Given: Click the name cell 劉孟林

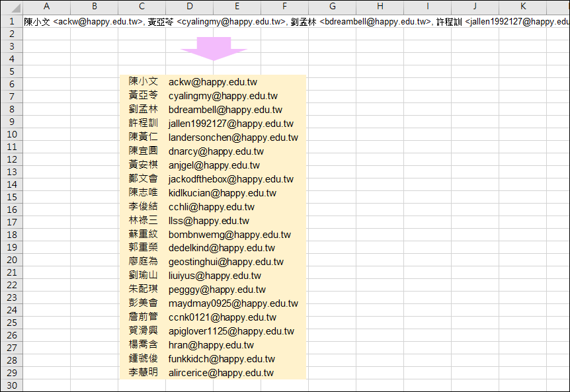Looking at the screenshot, I should coord(143,109).
